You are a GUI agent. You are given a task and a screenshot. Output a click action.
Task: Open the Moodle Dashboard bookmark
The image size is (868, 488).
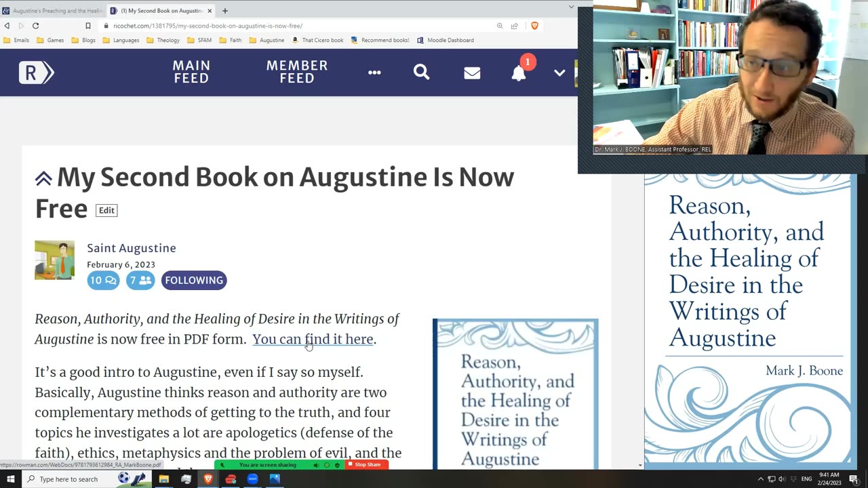(x=445, y=40)
